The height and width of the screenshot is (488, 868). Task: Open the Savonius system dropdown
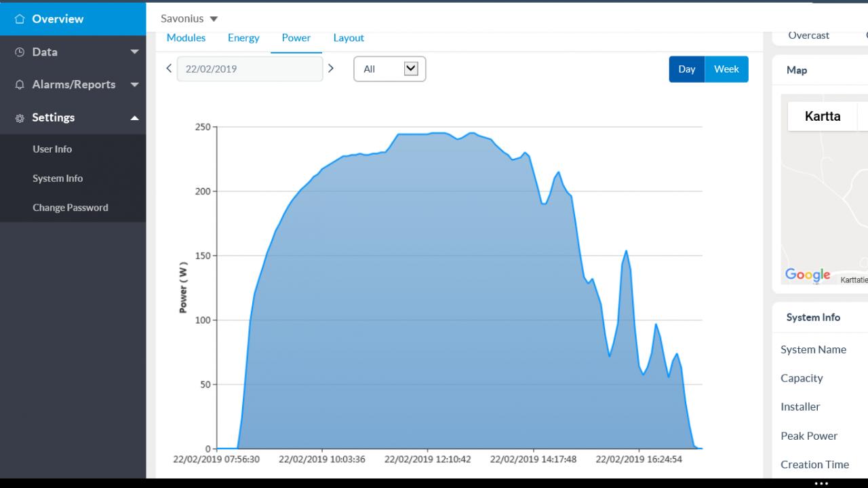[x=189, y=18]
